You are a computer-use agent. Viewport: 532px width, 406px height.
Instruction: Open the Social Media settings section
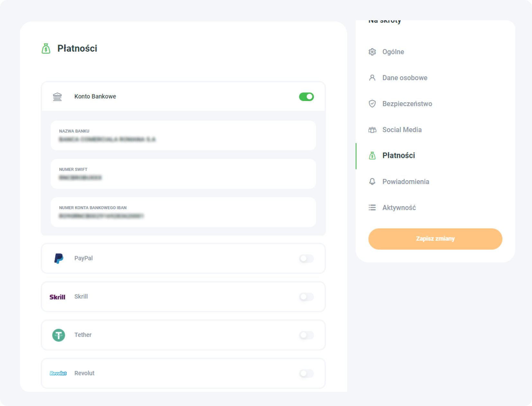point(402,130)
